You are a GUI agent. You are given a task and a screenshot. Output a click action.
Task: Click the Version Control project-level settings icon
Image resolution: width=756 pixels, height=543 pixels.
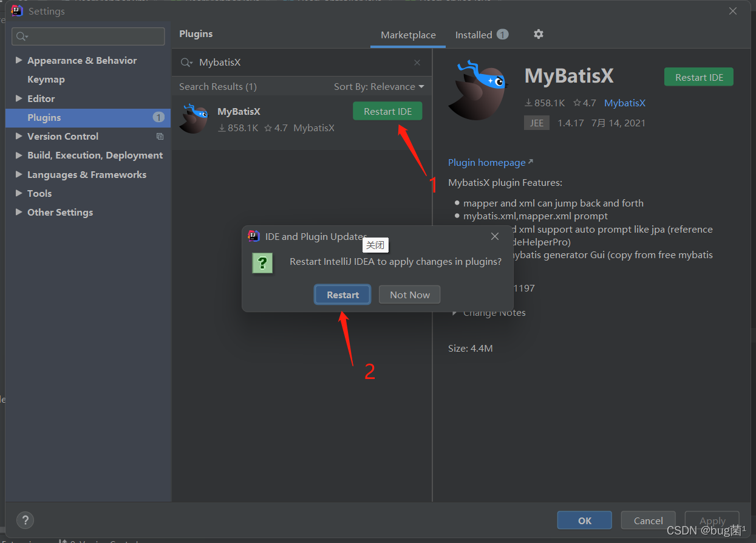[160, 137]
